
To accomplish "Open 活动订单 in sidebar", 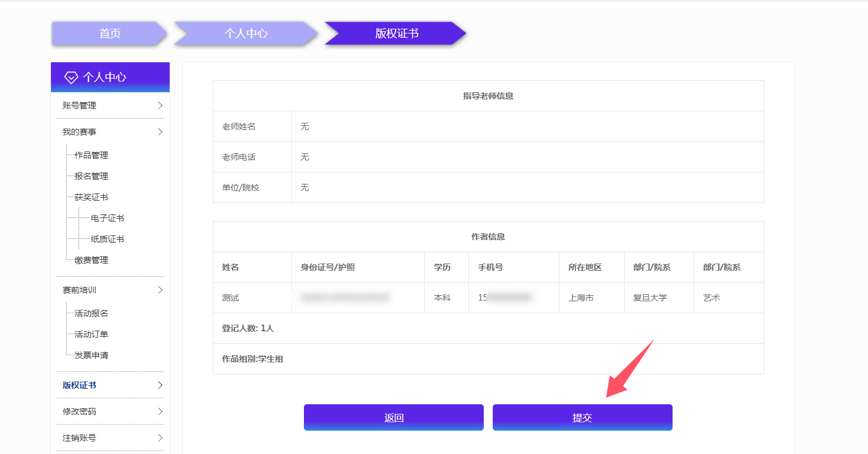I will pyautogui.click(x=91, y=334).
